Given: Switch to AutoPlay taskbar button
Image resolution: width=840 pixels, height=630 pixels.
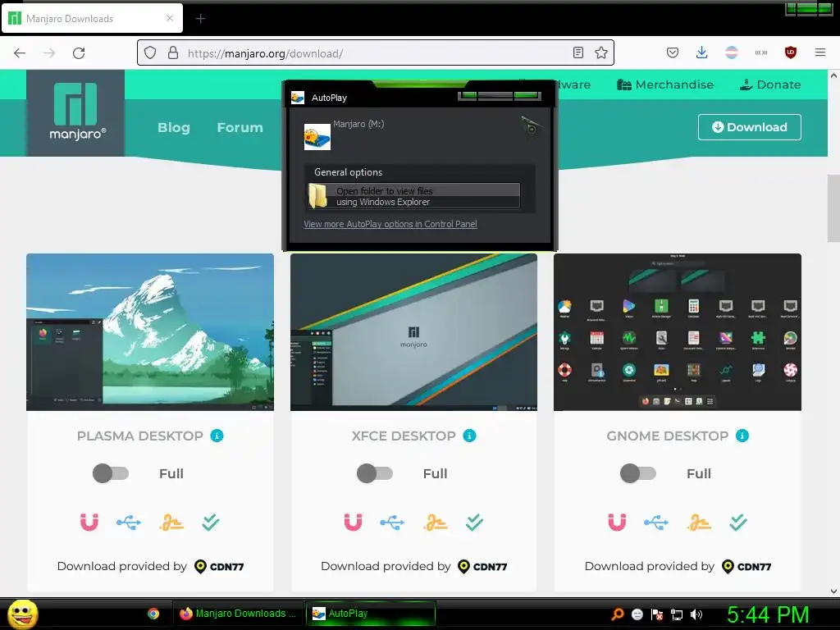Looking at the screenshot, I should [x=371, y=614].
